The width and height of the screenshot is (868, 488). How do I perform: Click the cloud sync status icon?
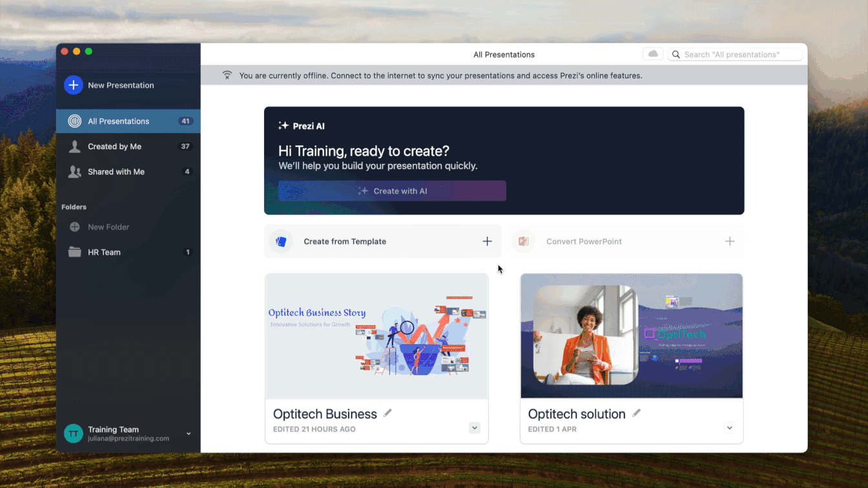click(x=653, y=54)
